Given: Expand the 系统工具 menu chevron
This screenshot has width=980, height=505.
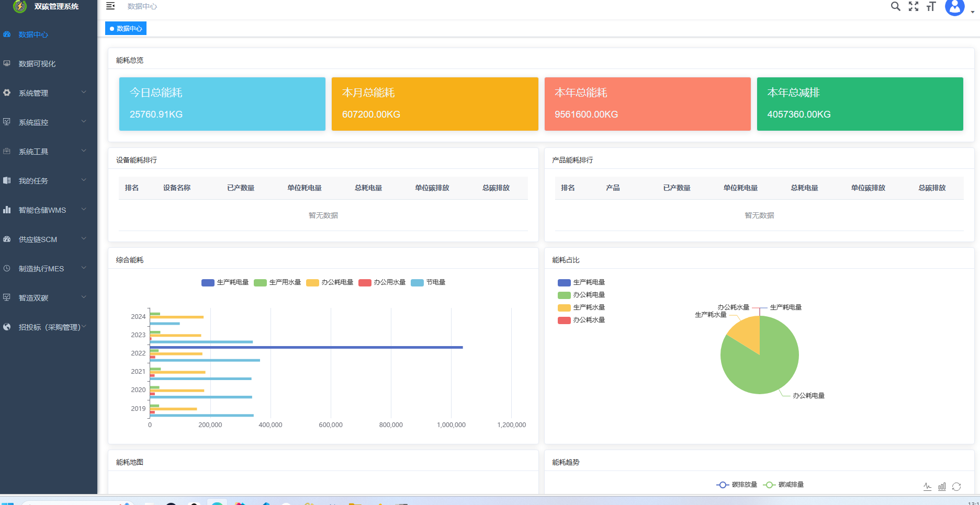Looking at the screenshot, I should 84,151.
